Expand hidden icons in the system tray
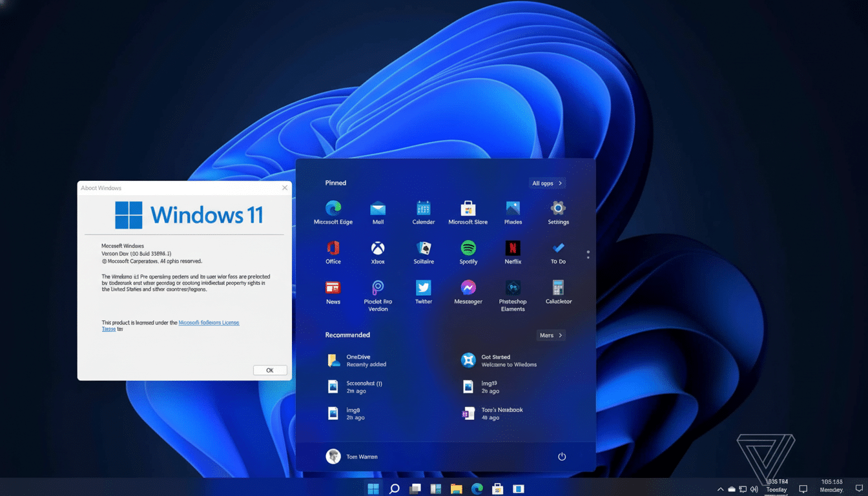 (720, 489)
